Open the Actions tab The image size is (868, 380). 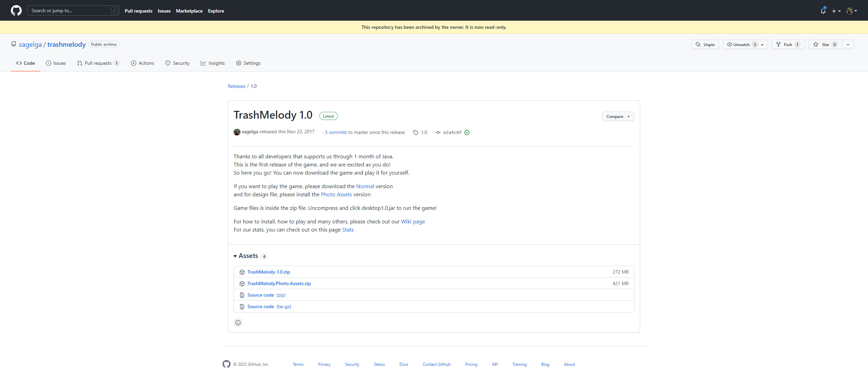coord(142,63)
